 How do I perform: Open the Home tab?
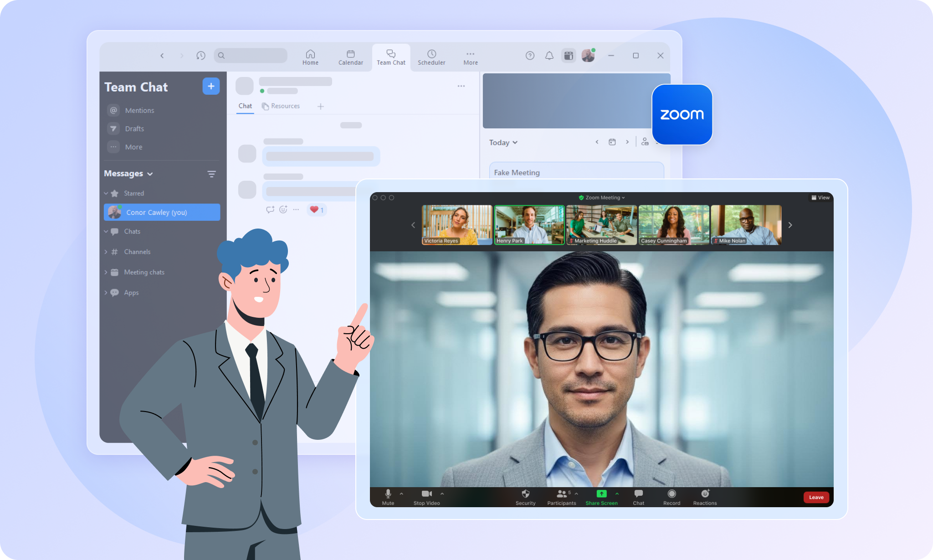310,57
